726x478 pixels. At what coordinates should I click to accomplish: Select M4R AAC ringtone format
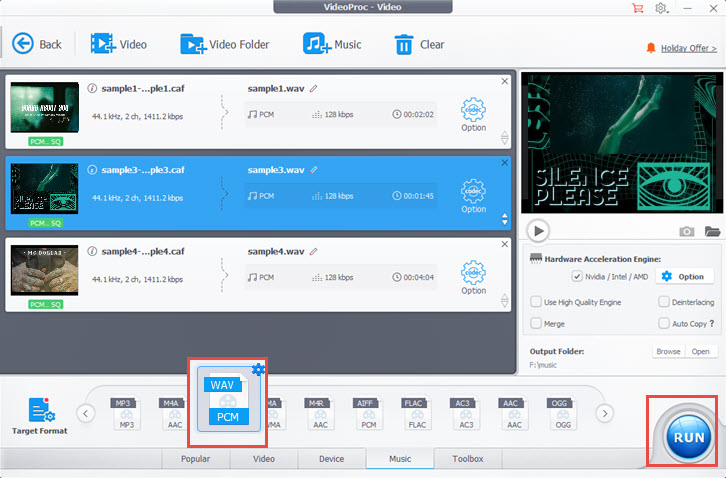point(320,414)
